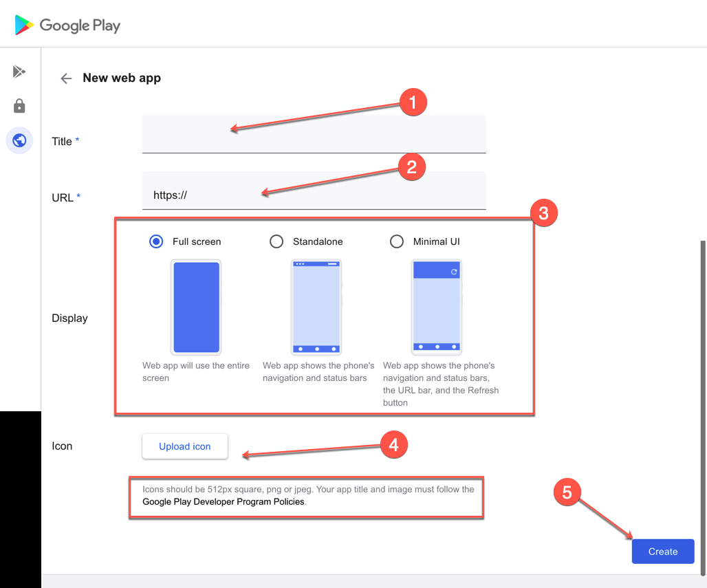Choose the Standalone display mode
Screen dimensions: 707x588
coord(276,241)
